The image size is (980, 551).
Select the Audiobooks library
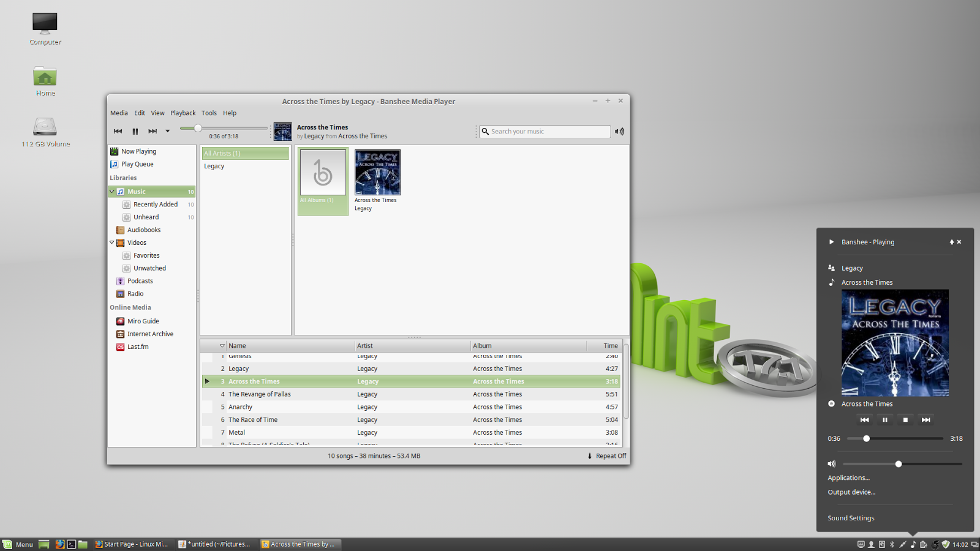click(144, 230)
